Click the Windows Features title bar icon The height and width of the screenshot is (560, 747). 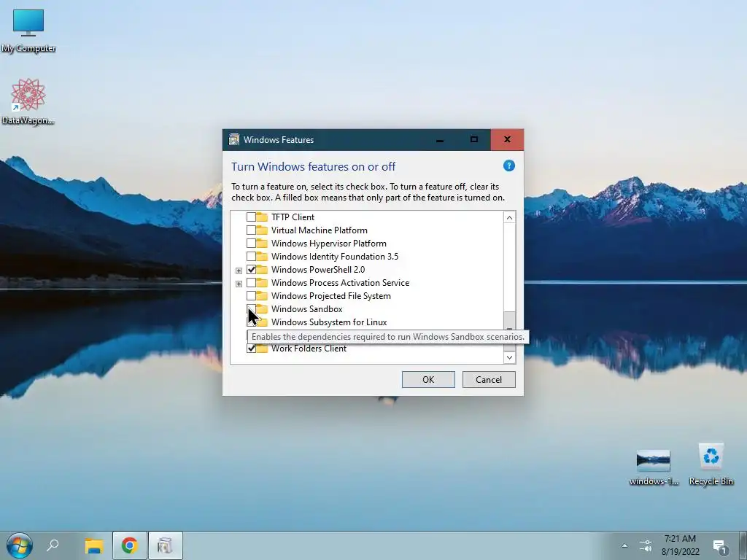pos(234,139)
